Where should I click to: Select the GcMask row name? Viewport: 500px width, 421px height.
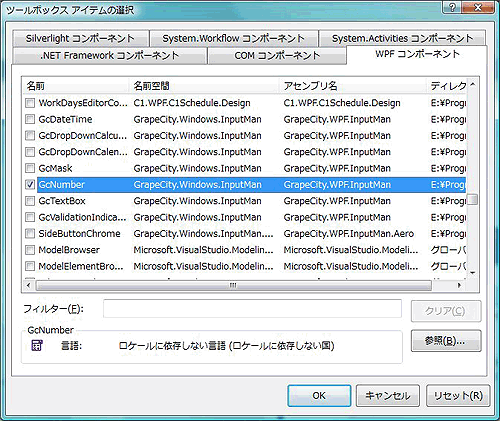55,168
